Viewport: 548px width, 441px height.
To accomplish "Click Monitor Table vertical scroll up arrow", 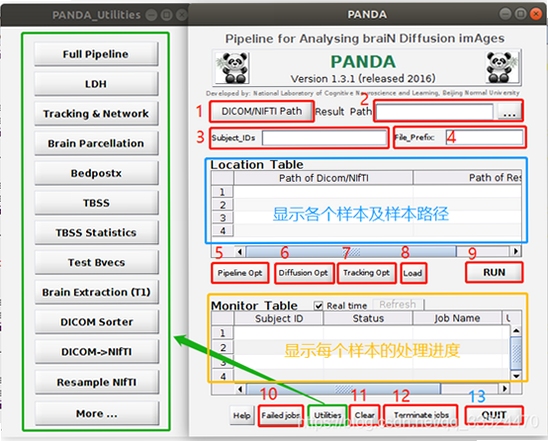I will coord(516,331).
